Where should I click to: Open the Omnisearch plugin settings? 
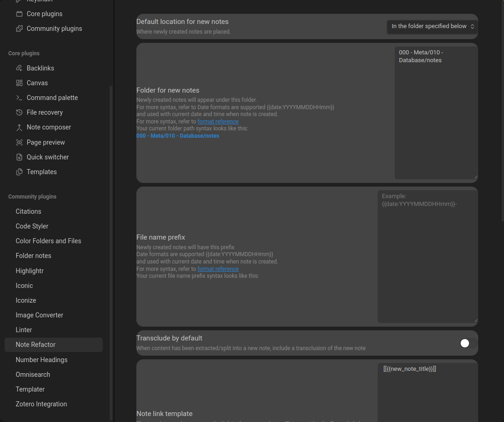[33, 375]
